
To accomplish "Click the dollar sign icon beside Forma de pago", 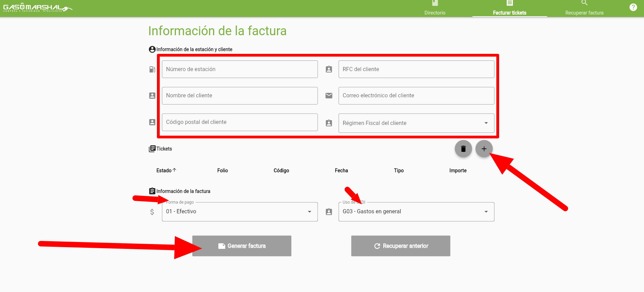I will [152, 212].
